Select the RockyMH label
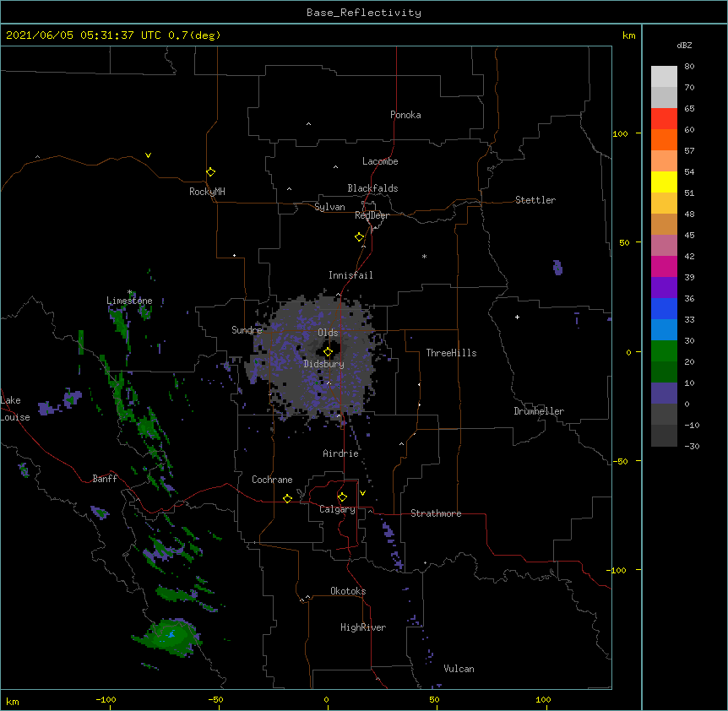The image size is (728, 711). [207, 192]
